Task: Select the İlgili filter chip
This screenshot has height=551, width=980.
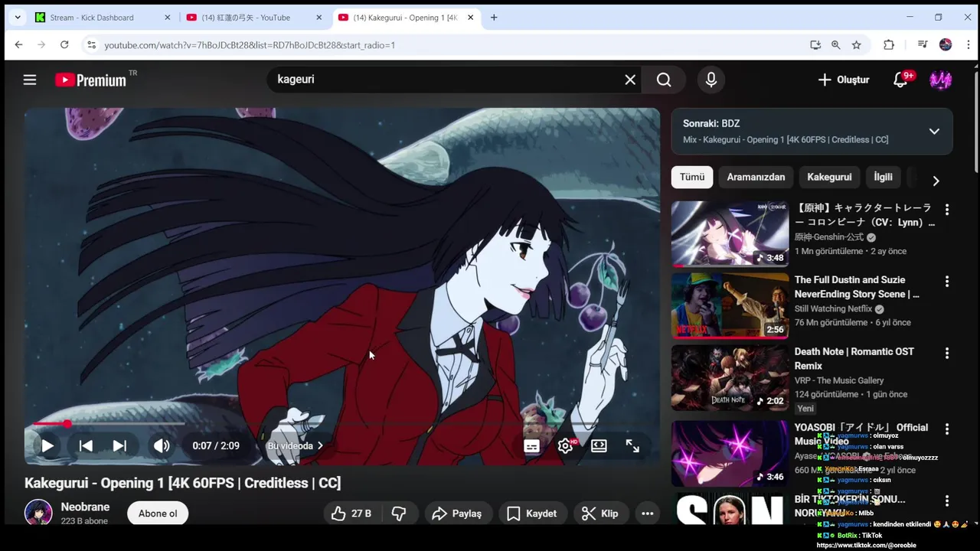Action: (884, 177)
